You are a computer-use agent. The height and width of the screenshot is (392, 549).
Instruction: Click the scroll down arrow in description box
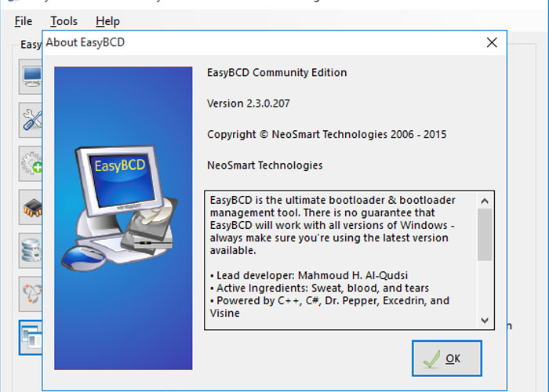[x=485, y=320]
